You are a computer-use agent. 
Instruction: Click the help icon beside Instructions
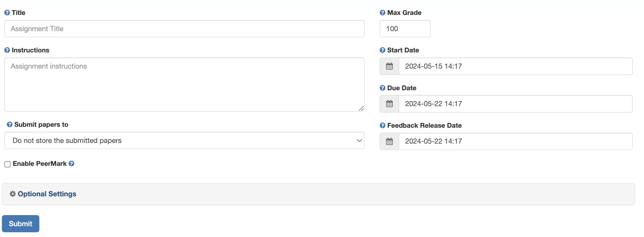point(7,50)
